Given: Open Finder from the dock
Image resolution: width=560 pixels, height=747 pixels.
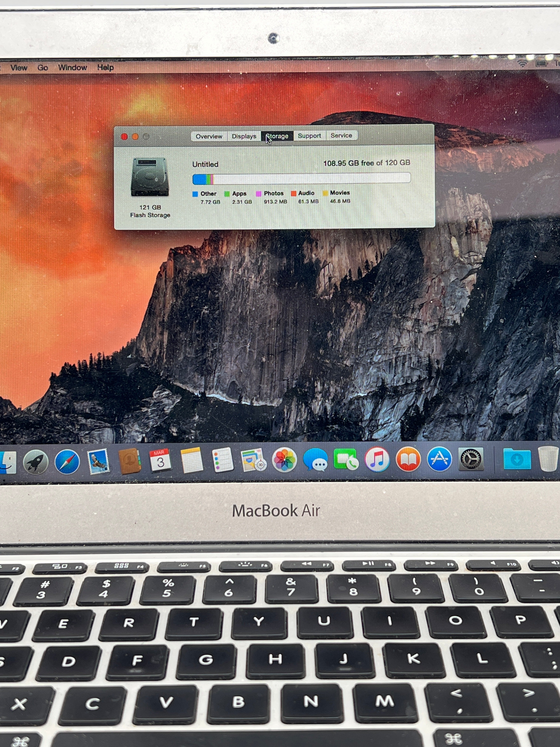Looking at the screenshot, I should [x=7, y=463].
